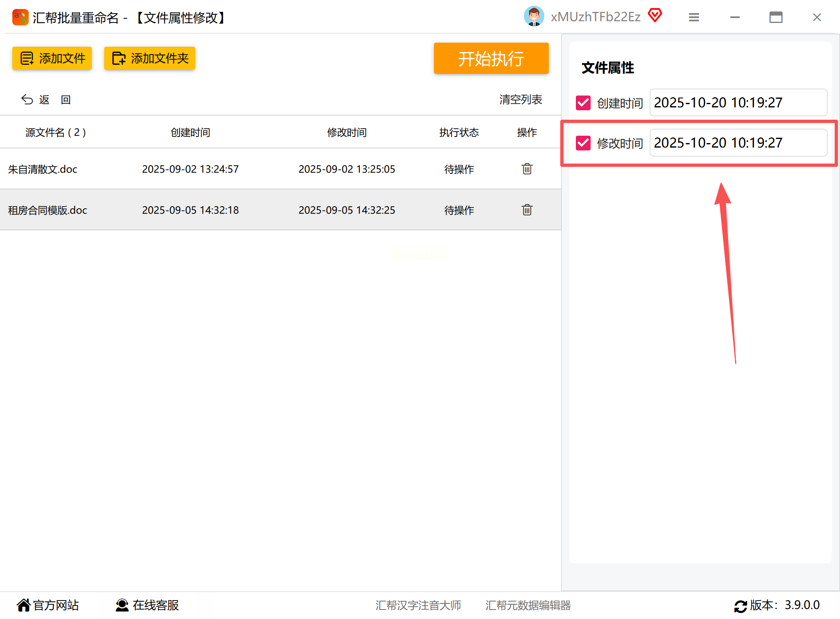Screen dimensions: 840x619
Task: Go back with 返回 link
Action: [46, 100]
